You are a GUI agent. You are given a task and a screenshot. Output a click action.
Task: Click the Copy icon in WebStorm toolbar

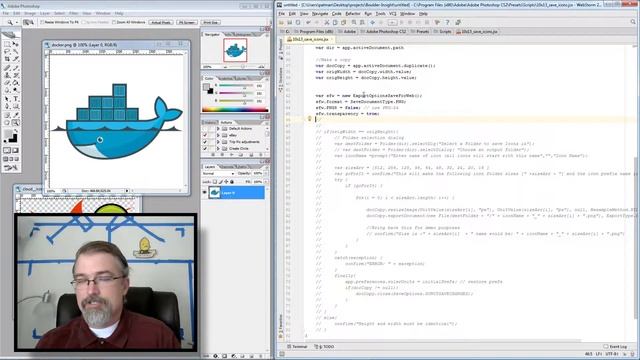[x=335, y=22]
